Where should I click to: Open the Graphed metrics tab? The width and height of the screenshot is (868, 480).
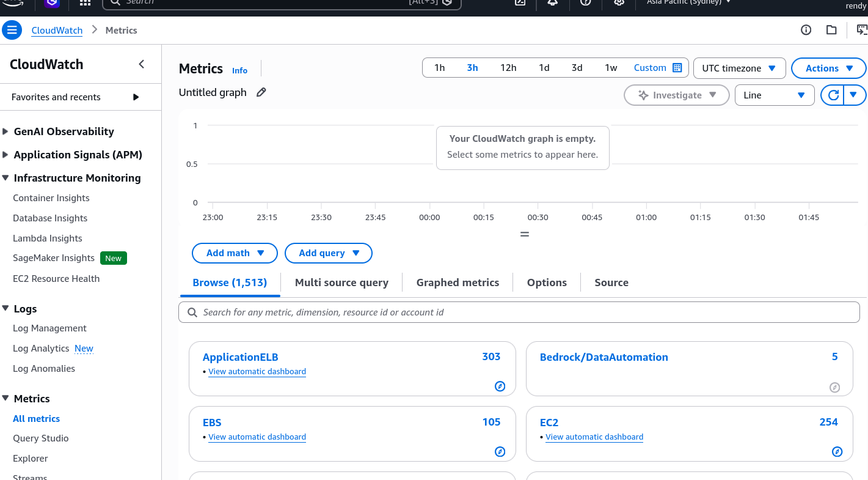[458, 282]
